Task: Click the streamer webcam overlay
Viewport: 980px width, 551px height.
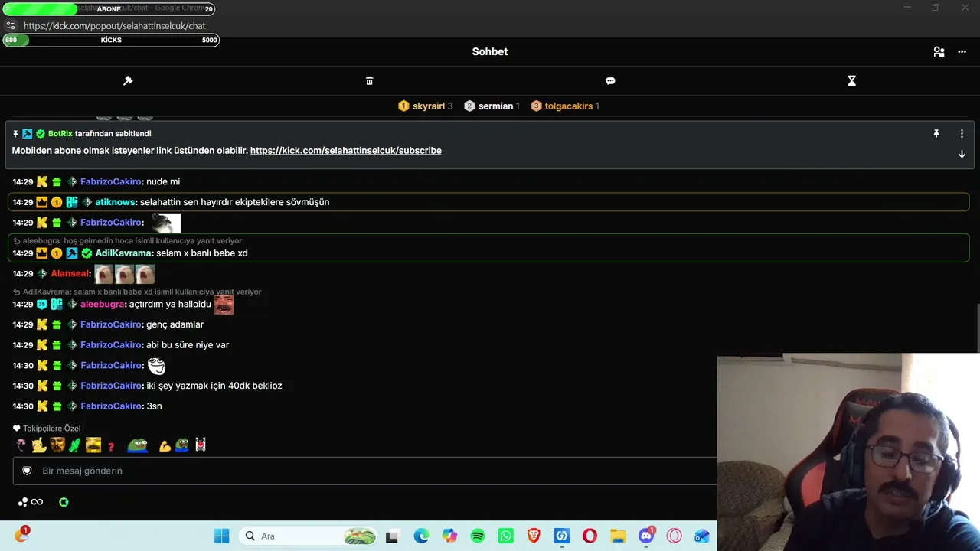Action: tap(848, 452)
